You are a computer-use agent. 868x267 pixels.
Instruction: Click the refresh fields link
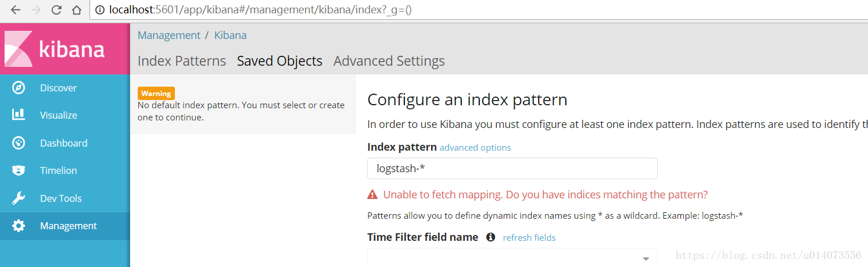point(529,237)
